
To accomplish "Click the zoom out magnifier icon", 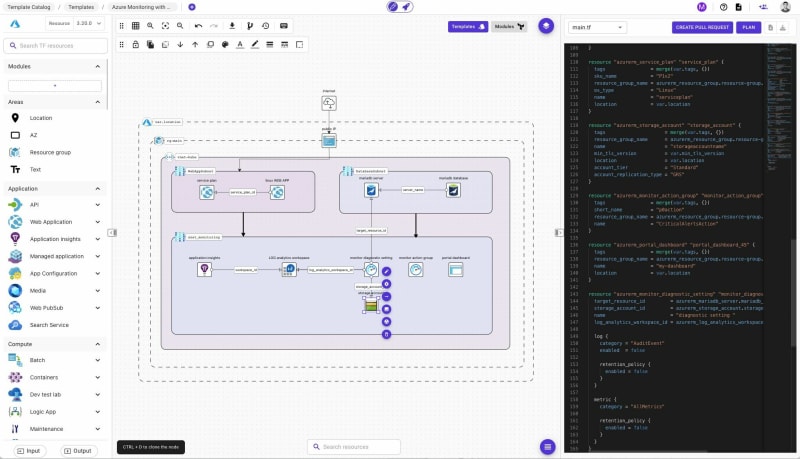I will (180, 26).
